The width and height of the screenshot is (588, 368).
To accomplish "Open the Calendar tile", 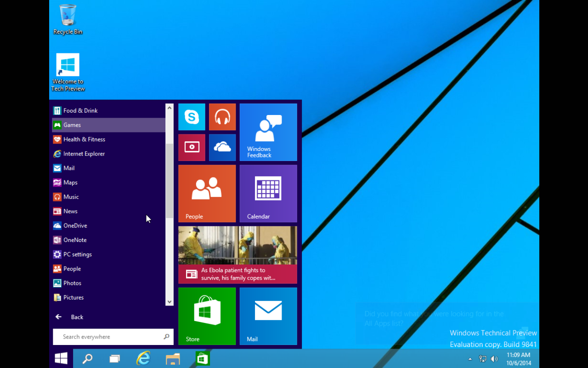I will coord(268,194).
